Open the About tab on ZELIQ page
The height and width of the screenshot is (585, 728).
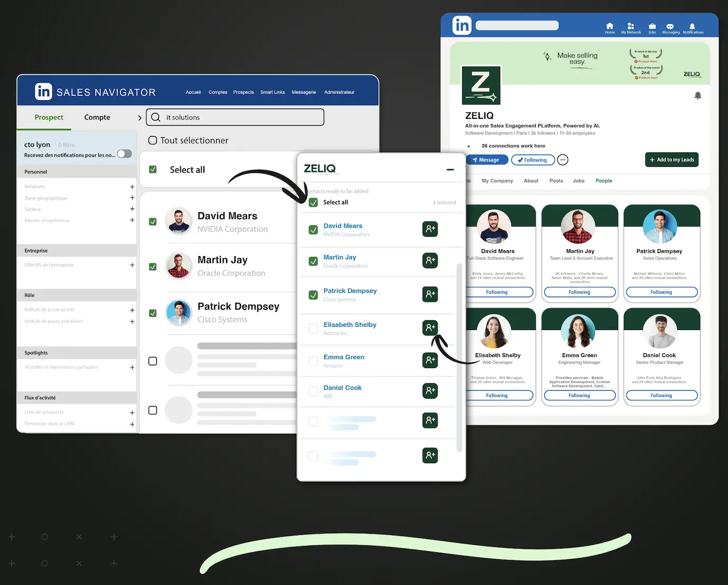pyautogui.click(x=531, y=181)
